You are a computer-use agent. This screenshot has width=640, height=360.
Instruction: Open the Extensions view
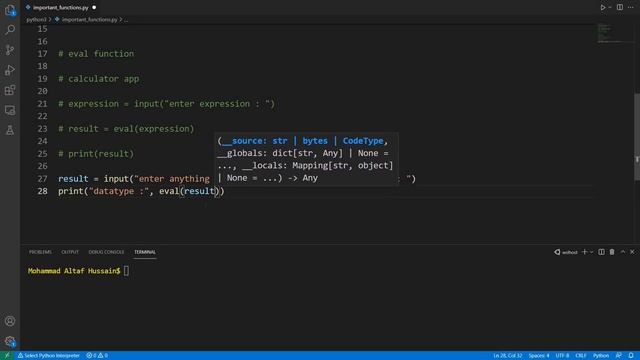click(10, 90)
